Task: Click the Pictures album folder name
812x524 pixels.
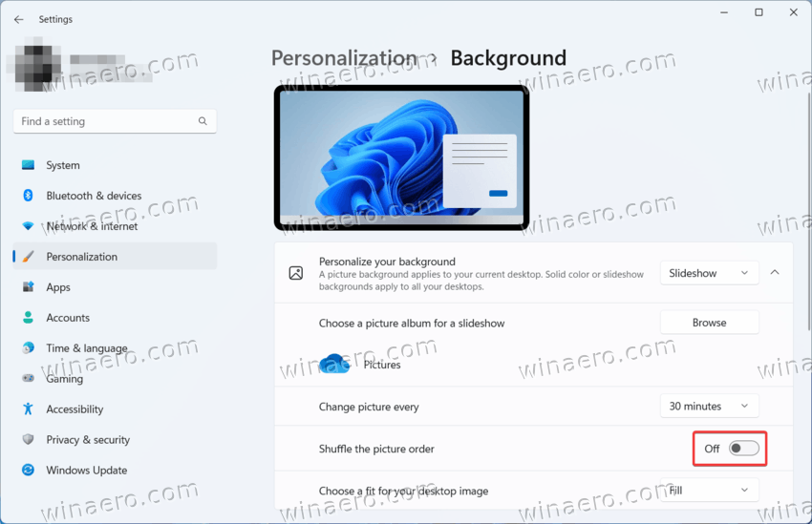Action: [x=382, y=365]
